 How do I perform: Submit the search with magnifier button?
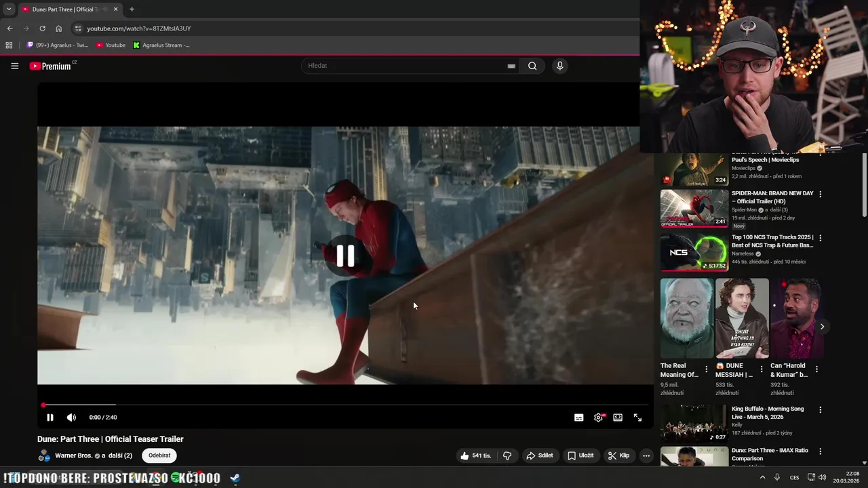[x=532, y=66]
